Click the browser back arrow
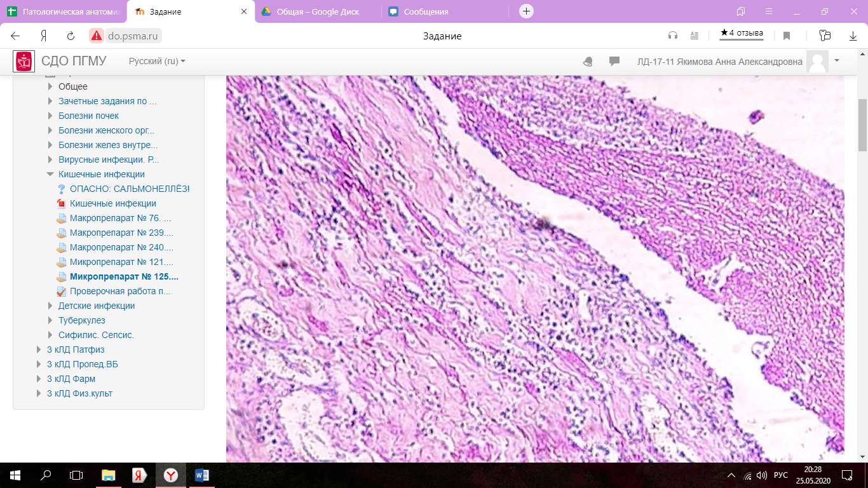Viewport: 868px width, 488px height. (x=15, y=36)
